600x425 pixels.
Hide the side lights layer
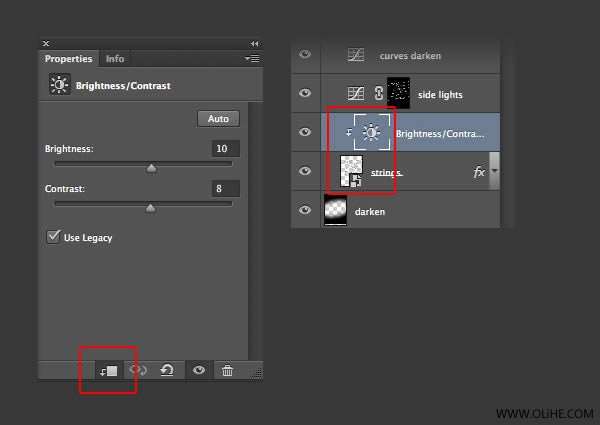coord(305,93)
